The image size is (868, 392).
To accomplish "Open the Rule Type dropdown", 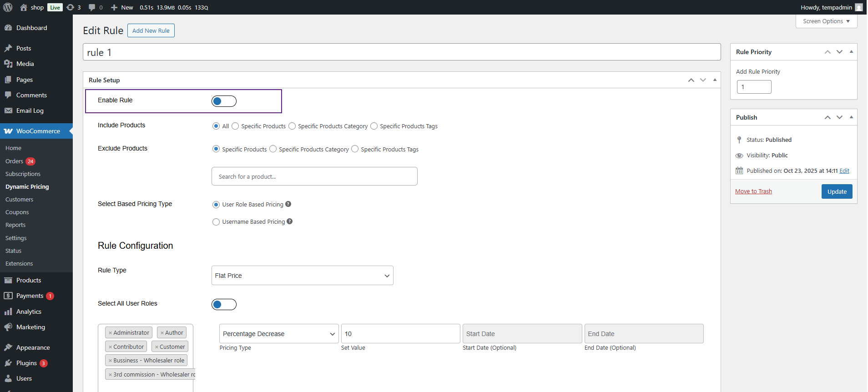I will tap(302, 276).
